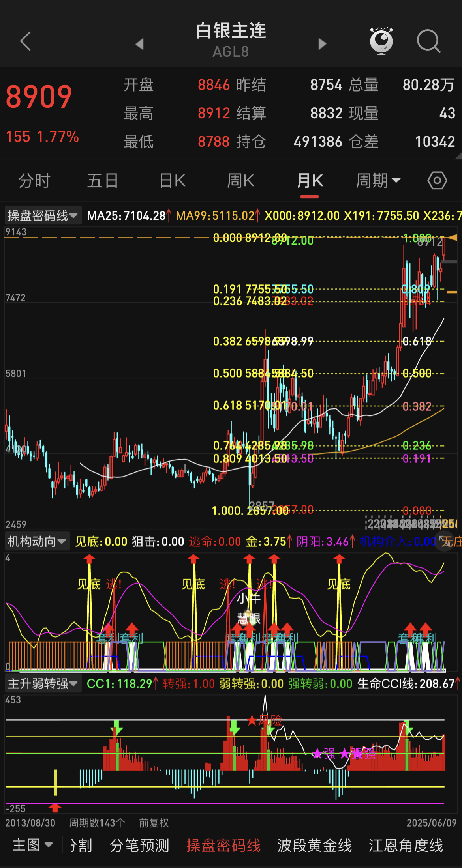Open search with the magnifier icon

[x=429, y=41]
